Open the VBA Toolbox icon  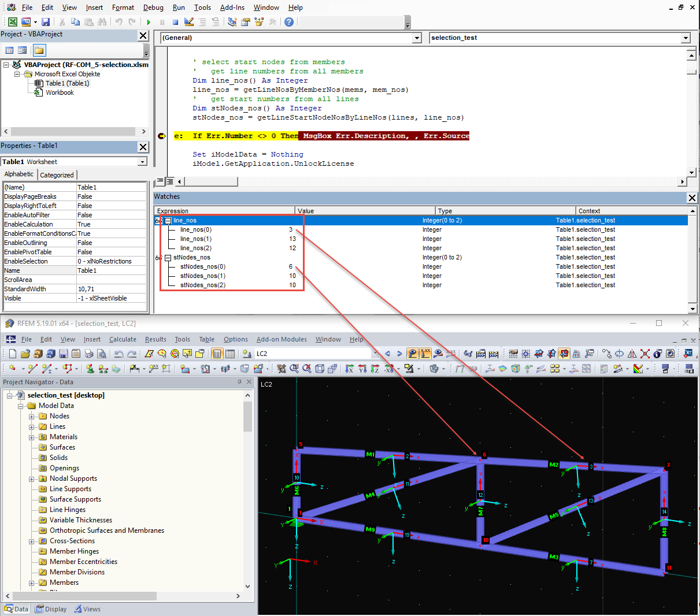click(x=273, y=22)
